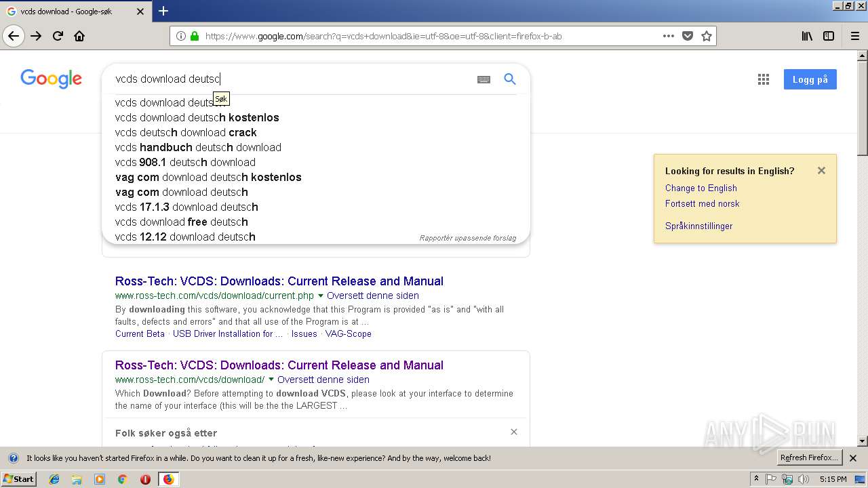Dismiss the Firefox refresh notification bar
The image size is (868, 488).
pos(853,458)
